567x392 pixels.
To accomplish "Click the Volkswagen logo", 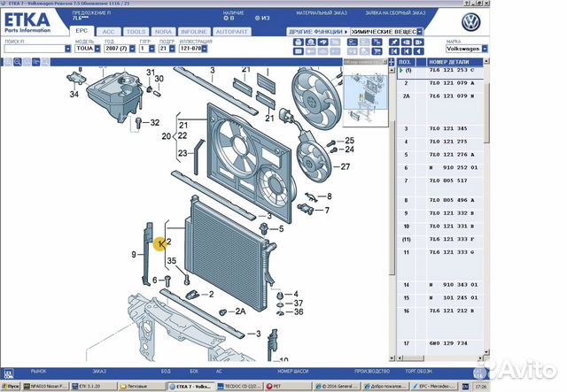I will pos(470,22).
